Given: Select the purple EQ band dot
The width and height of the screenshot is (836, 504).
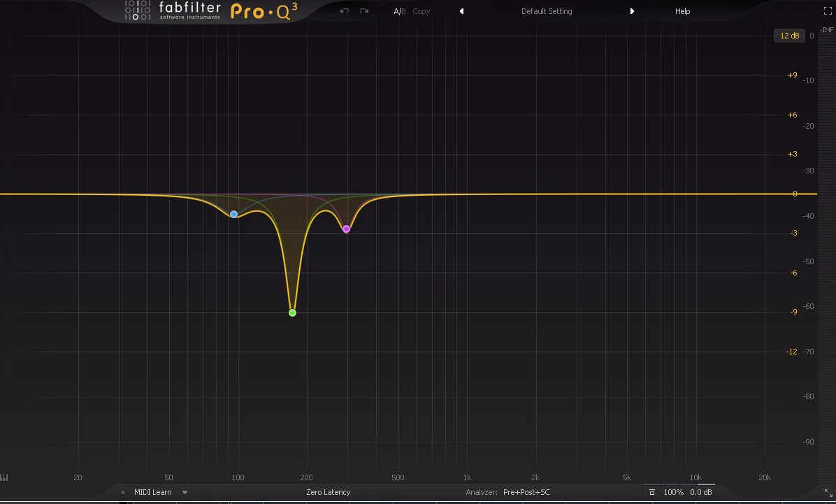Looking at the screenshot, I should [346, 229].
